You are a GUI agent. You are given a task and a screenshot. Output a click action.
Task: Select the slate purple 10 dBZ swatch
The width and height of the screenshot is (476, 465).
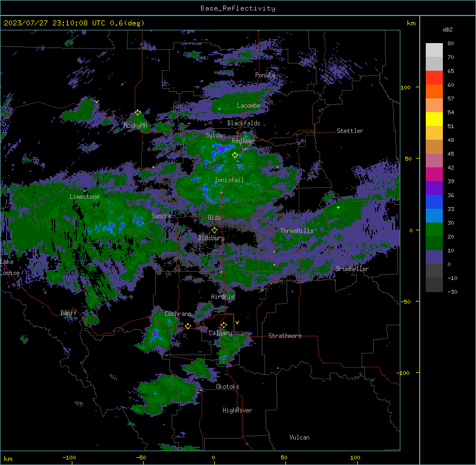click(434, 257)
